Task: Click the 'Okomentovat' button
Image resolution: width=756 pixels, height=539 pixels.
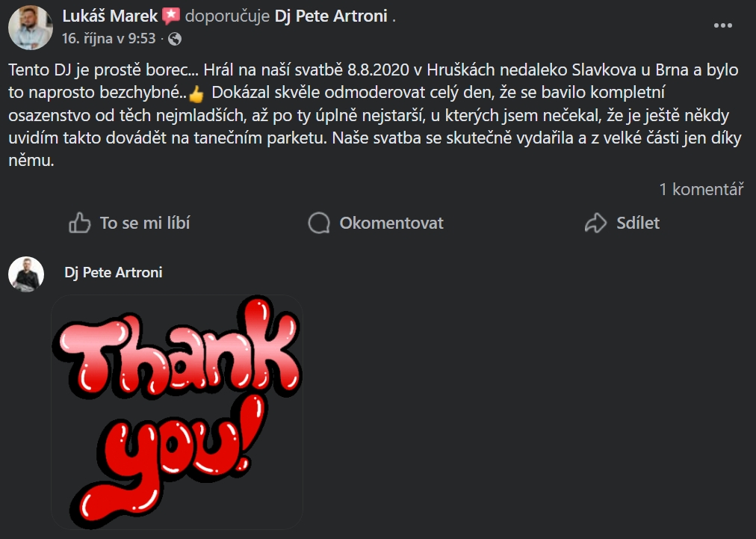Action: tap(391, 223)
